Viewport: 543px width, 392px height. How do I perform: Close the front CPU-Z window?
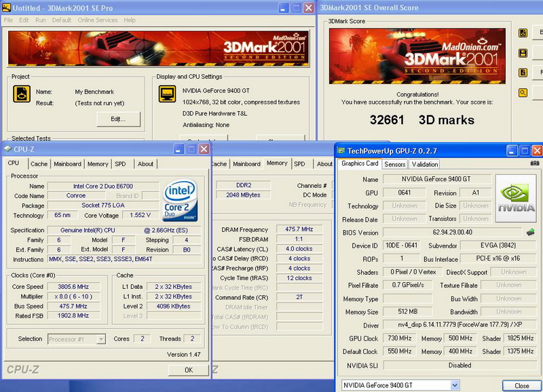coord(204,149)
